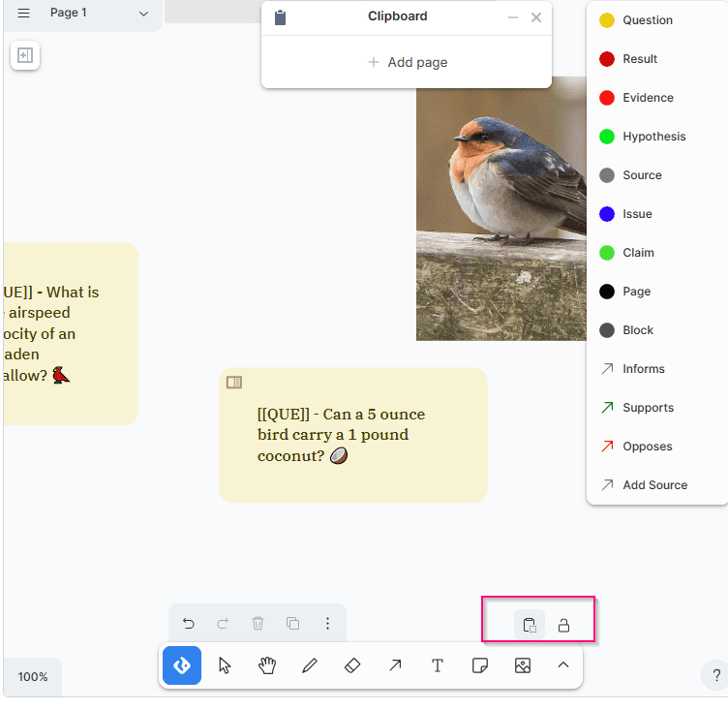
Task: Close the Clipboard panel
Action: click(536, 17)
